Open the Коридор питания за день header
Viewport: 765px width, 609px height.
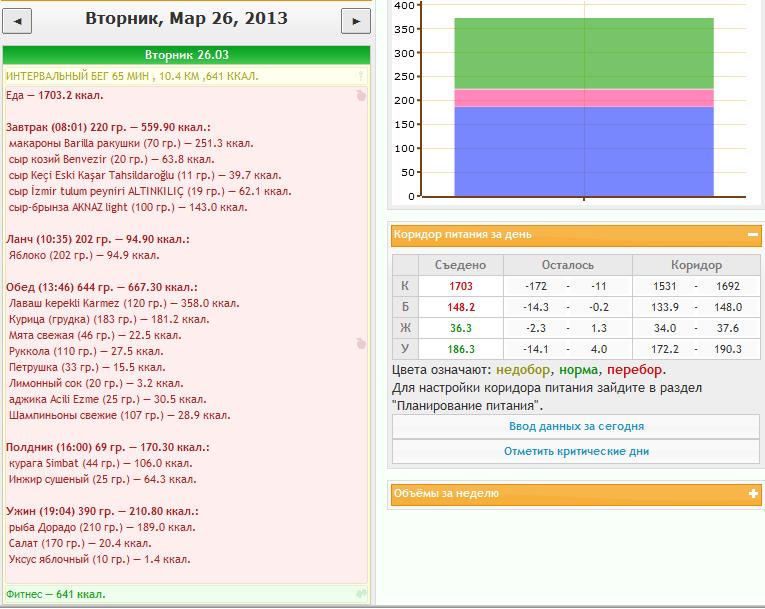[576, 235]
